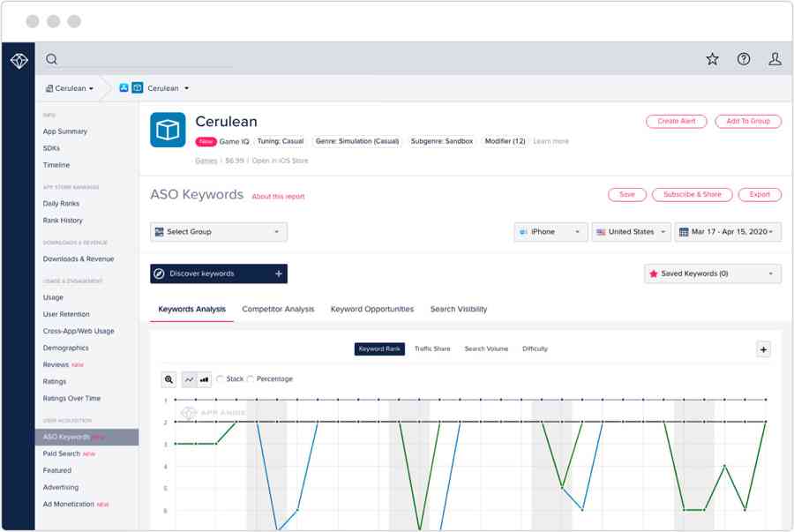This screenshot has height=532, width=794.
Task: Open Rank History in sidebar
Action: tap(63, 221)
